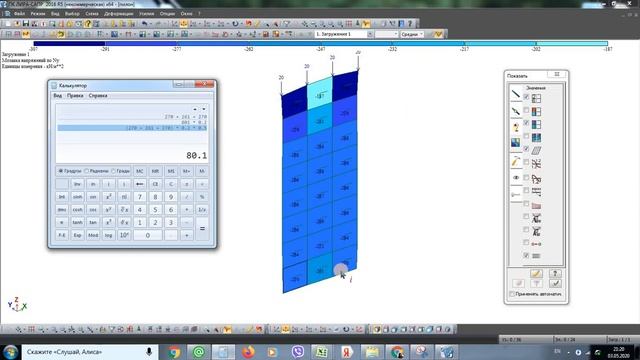Click the pencil redraw button in Показать panel

[536, 273]
